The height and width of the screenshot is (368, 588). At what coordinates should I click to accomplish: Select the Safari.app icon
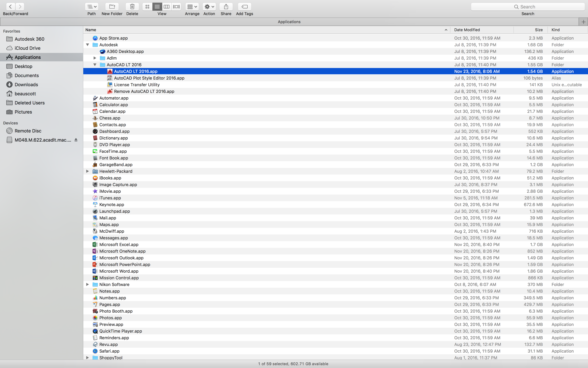pos(95,351)
